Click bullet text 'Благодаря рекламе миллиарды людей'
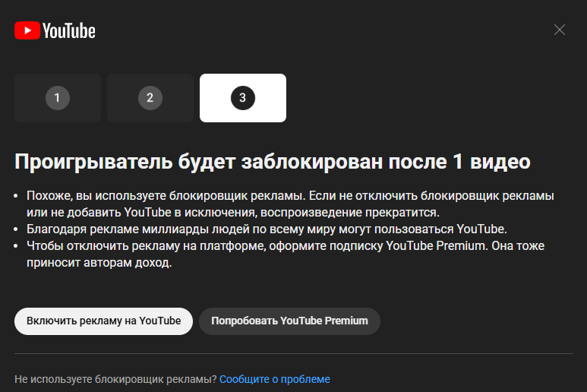Image resolution: width=587 pixels, height=392 pixels. click(x=267, y=229)
